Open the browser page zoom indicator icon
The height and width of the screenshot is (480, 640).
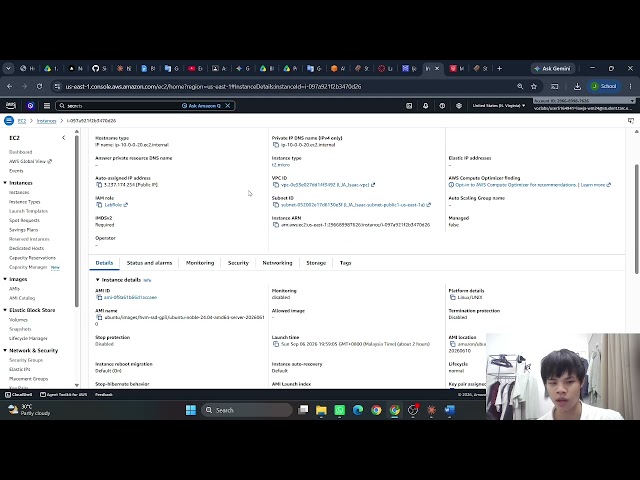pos(520,87)
